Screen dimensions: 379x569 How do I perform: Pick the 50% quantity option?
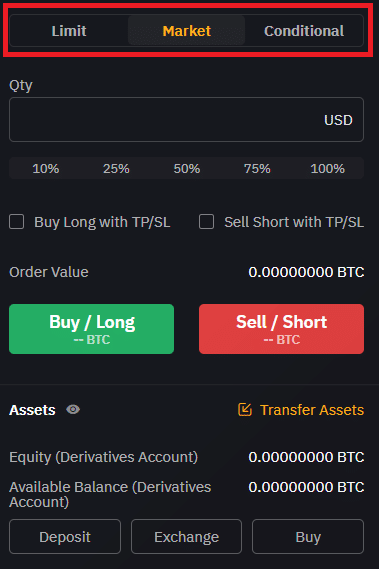point(187,168)
